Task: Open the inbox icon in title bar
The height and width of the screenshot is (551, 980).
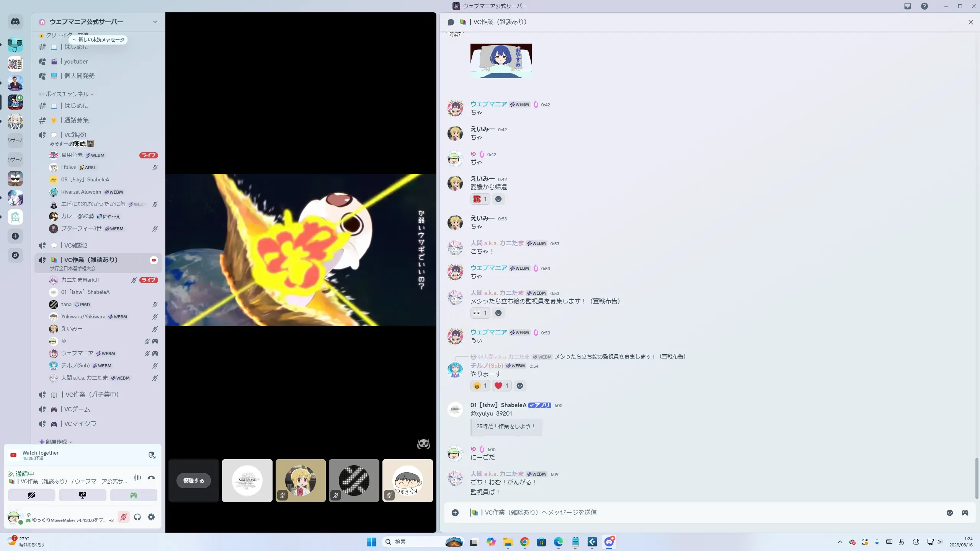Action: point(908,6)
